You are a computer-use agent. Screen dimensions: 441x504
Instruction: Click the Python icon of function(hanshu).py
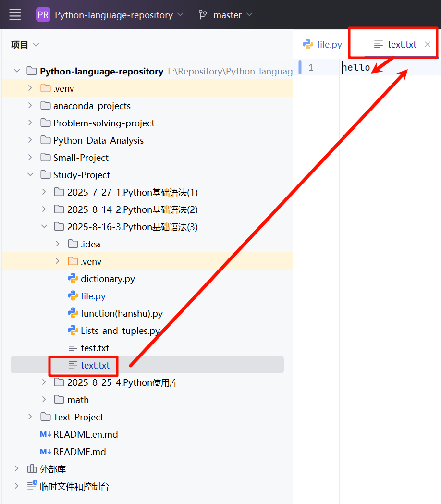pyautogui.click(x=73, y=313)
